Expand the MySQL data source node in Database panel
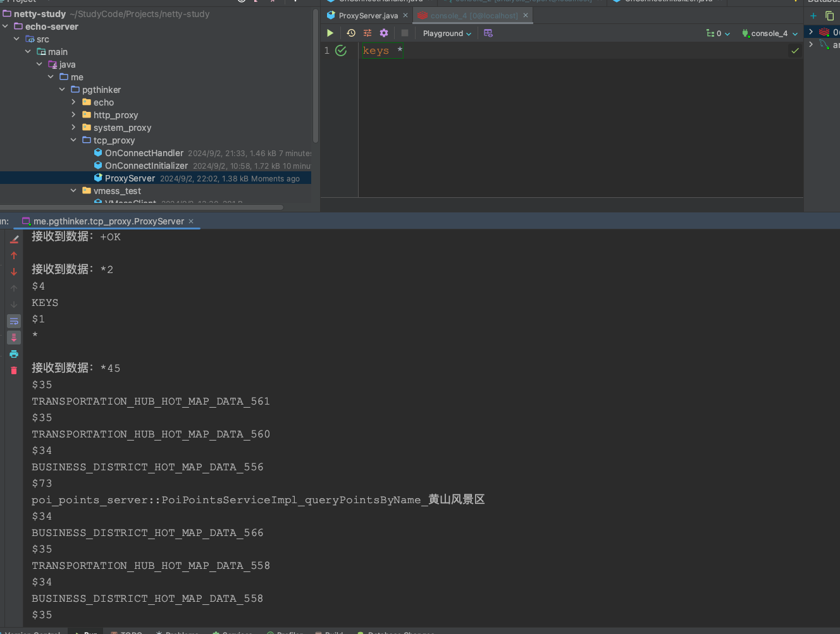 811,44
